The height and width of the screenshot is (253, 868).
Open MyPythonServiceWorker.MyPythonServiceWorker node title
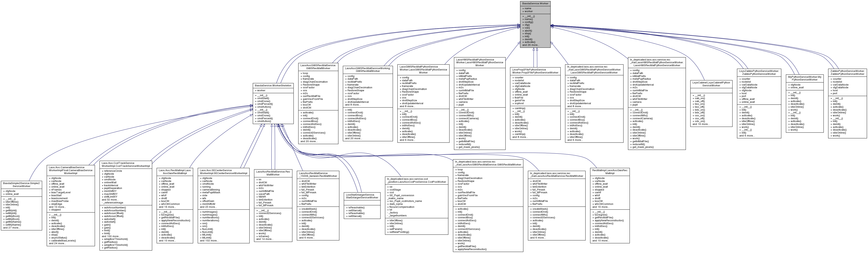[804, 78]
